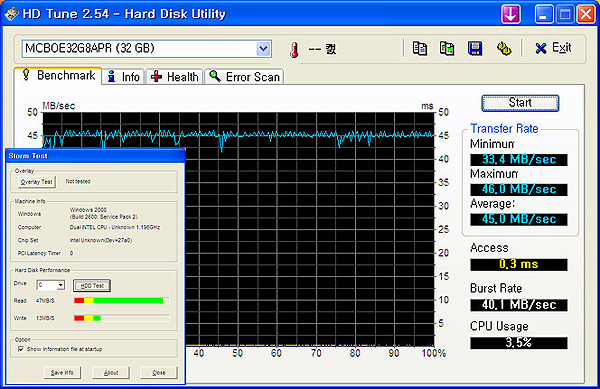The width and height of the screenshot is (600, 389).
Task: Click the copy screenshot to clipboard icon
Action: [x=447, y=49]
